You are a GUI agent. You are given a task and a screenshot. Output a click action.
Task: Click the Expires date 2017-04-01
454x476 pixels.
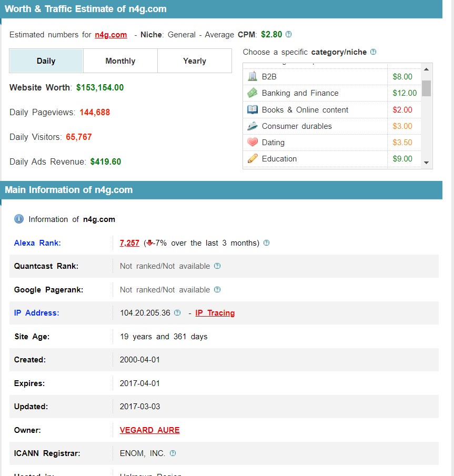pyautogui.click(x=140, y=383)
